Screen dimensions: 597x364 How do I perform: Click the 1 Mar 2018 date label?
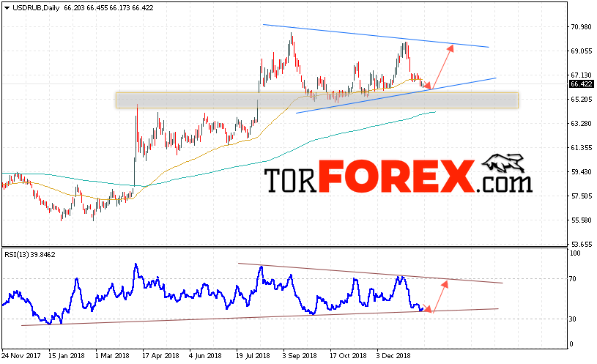[x=112, y=356]
